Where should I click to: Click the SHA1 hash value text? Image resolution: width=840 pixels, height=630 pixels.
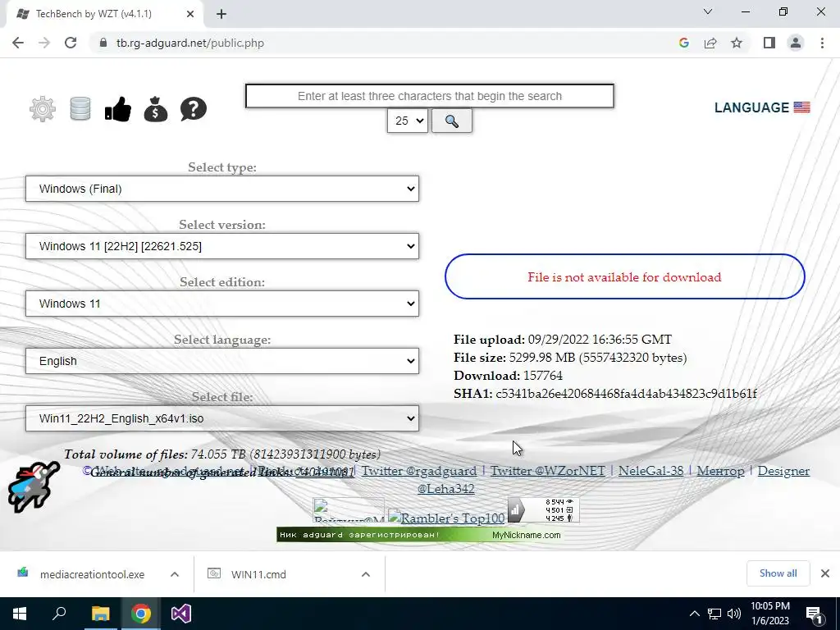point(626,394)
